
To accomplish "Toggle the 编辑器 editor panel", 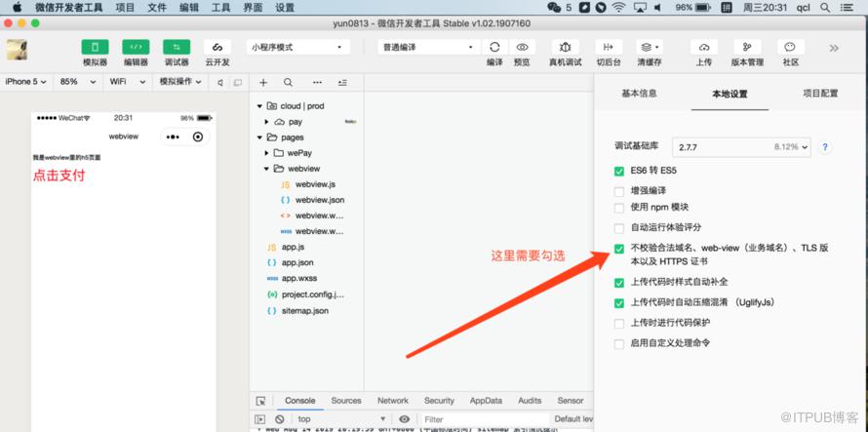I will pyautogui.click(x=136, y=47).
